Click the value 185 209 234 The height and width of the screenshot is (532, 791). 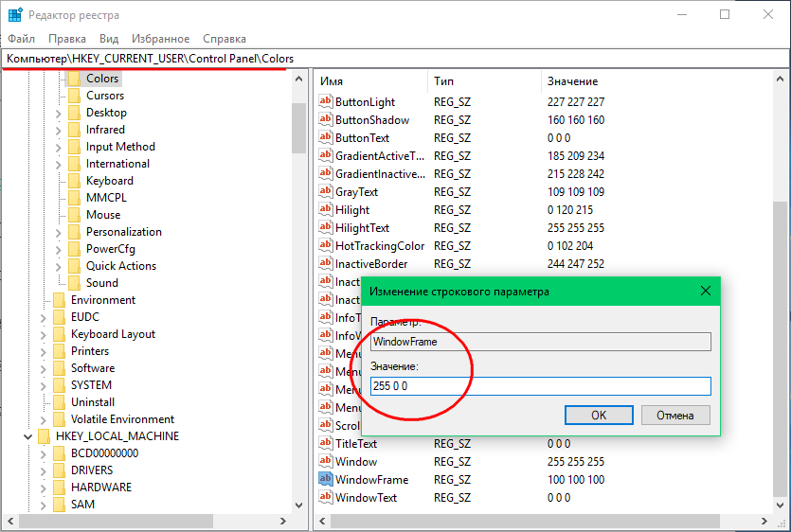tap(576, 156)
